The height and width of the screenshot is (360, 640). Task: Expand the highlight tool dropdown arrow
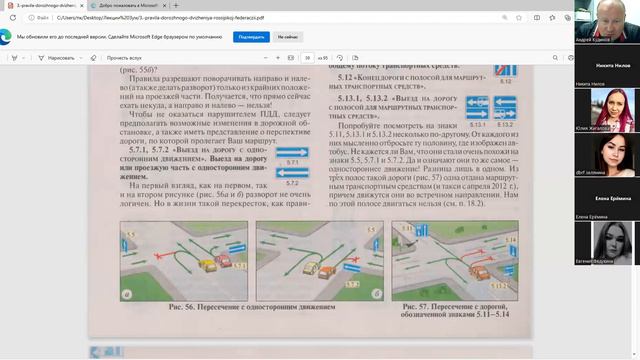tap(24, 58)
